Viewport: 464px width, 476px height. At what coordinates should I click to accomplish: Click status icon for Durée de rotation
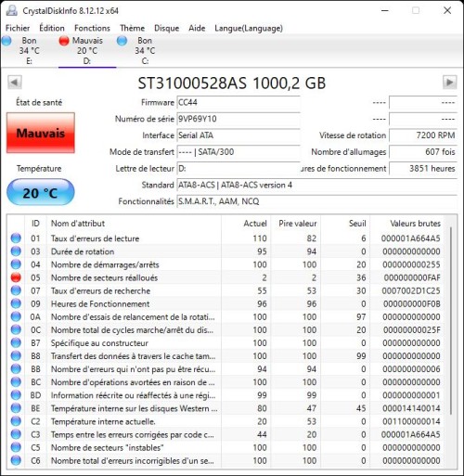[x=16, y=251]
